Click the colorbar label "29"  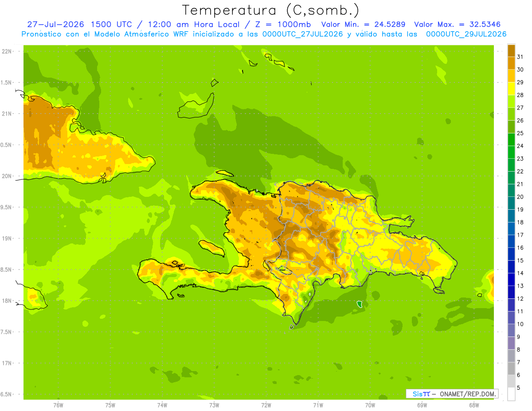pyautogui.click(x=520, y=82)
